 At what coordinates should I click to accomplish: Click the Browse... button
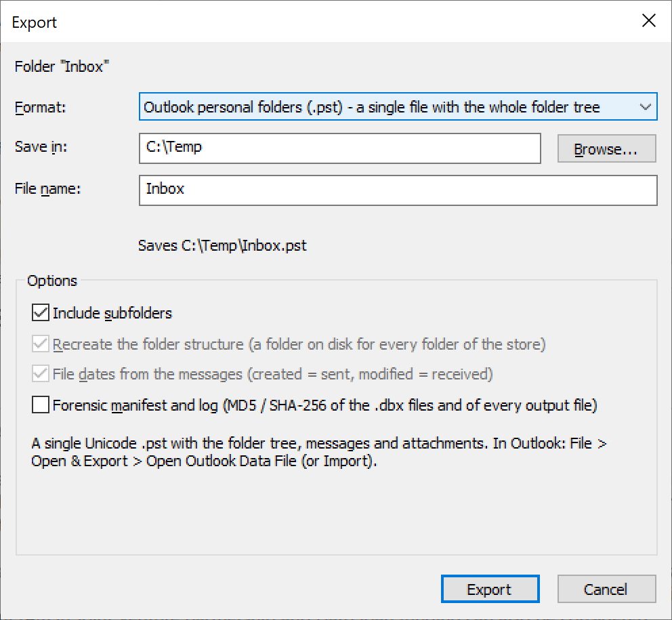(x=606, y=149)
